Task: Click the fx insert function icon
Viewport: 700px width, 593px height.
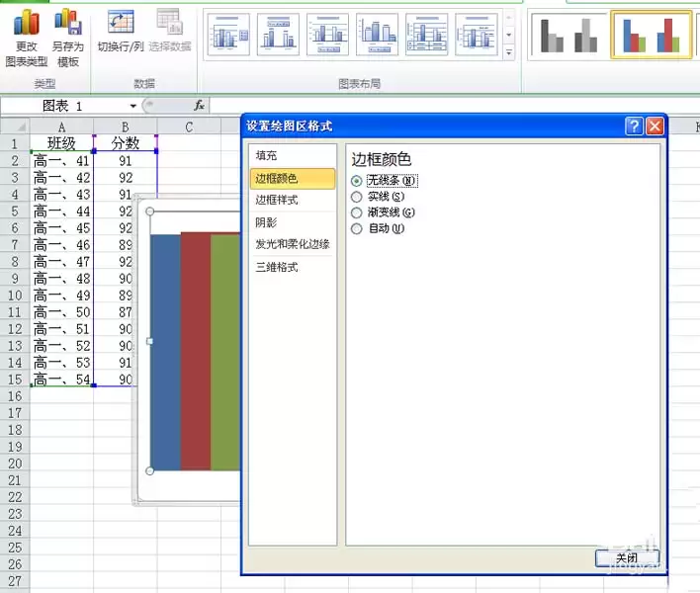Action: coord(199,105)
